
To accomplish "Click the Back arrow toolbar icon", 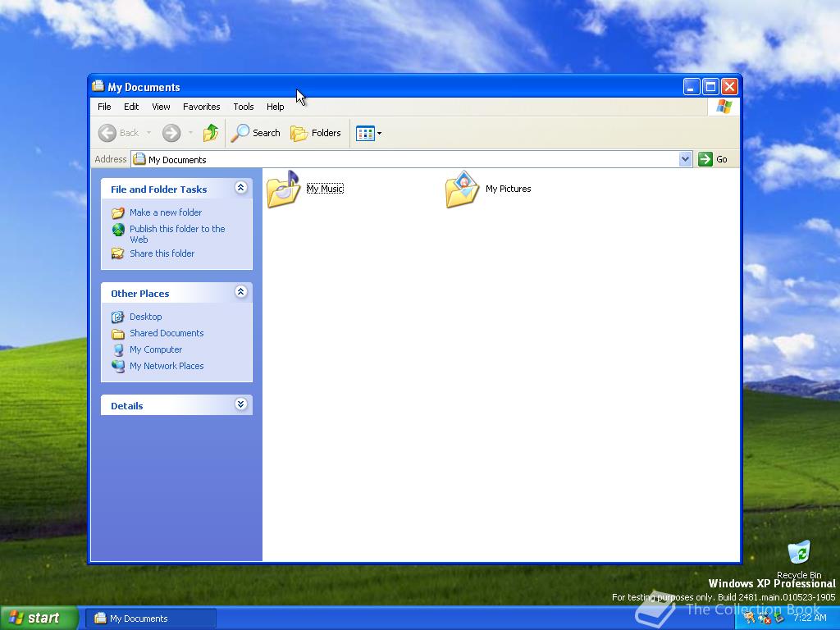I will click(107, 133).
